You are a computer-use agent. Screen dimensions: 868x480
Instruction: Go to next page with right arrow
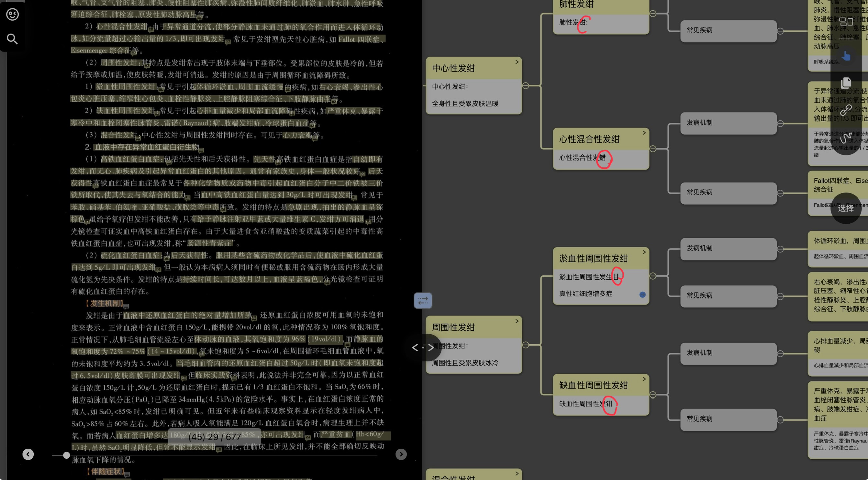tap(401, 454)
